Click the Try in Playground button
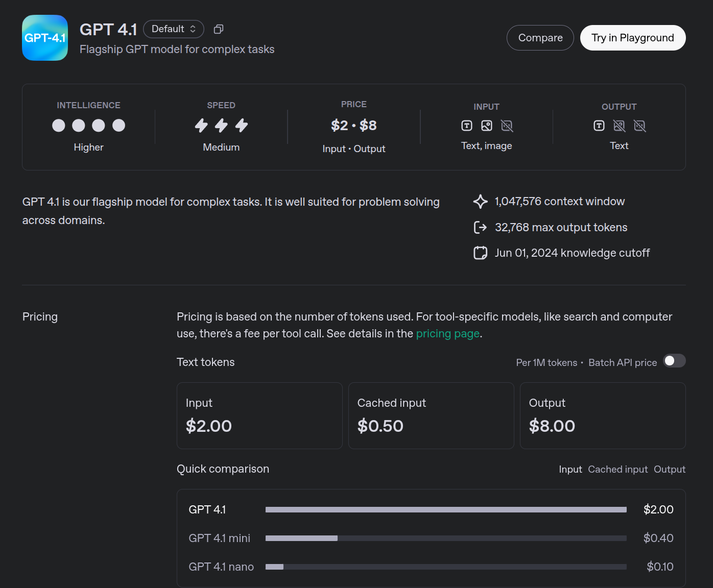This screenshot has width=713, height=588. (x=632, y=38)
